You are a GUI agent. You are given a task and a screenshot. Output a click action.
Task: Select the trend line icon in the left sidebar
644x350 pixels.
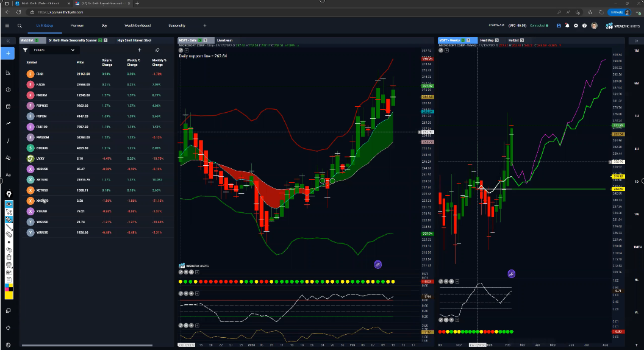(8, 123)
